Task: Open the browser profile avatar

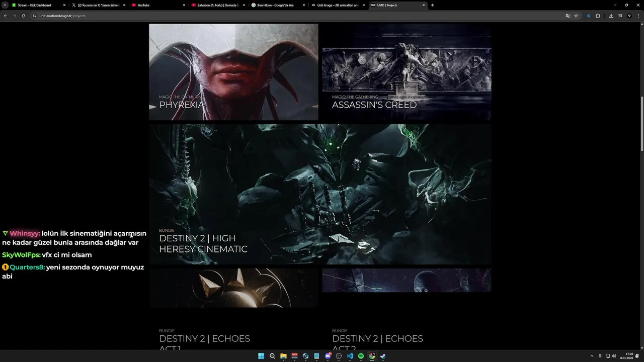Action: pos(629,16)
